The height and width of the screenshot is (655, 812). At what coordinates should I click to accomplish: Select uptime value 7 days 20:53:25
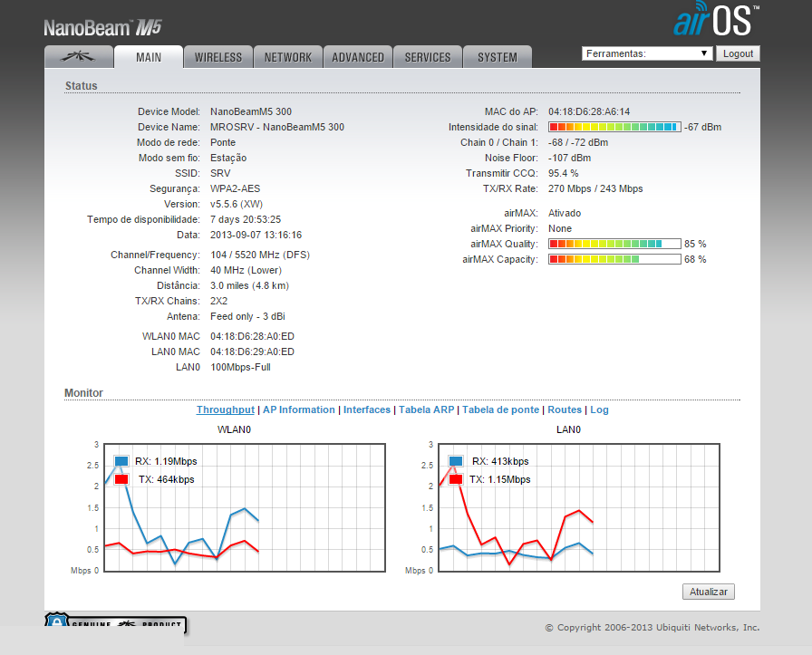(x=246, y=219)
